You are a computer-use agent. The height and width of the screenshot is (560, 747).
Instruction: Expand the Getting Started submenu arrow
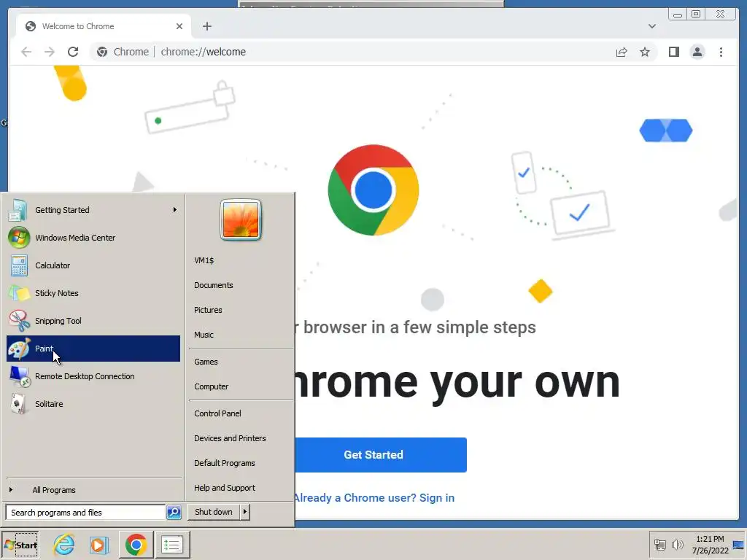pyautogui.click(x=175, y=209)
